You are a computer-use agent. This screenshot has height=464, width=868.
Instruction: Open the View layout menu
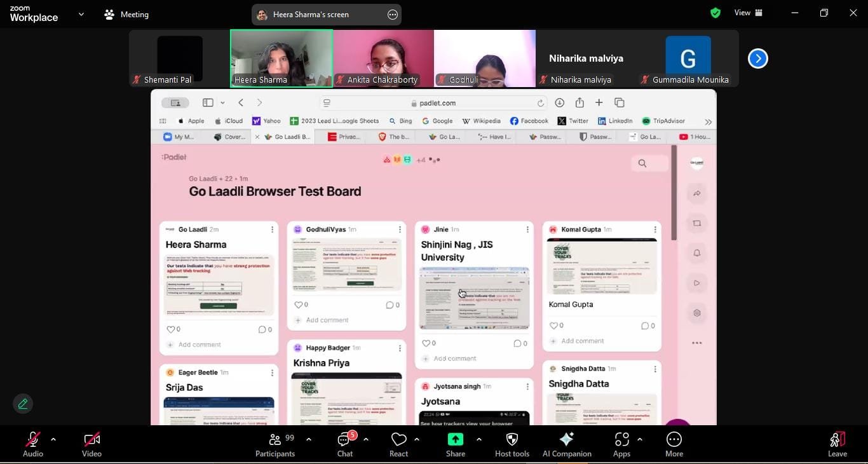pos(749,13)
